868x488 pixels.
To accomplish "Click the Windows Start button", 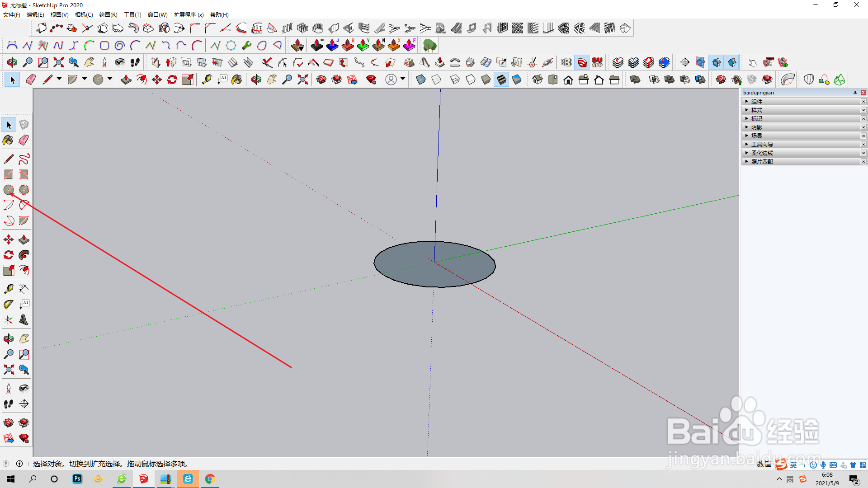I will coord(11,479).
